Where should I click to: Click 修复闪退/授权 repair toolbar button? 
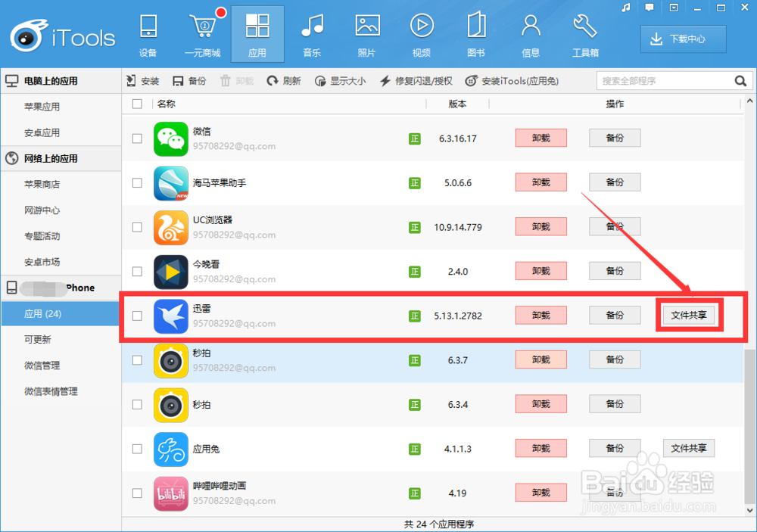pos(416,81)
